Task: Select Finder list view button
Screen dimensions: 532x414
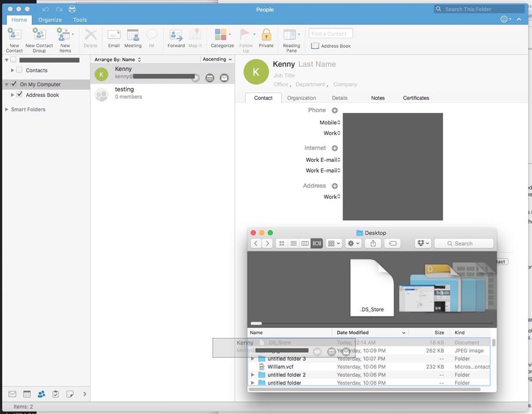Action: click(x=294, y=243)
